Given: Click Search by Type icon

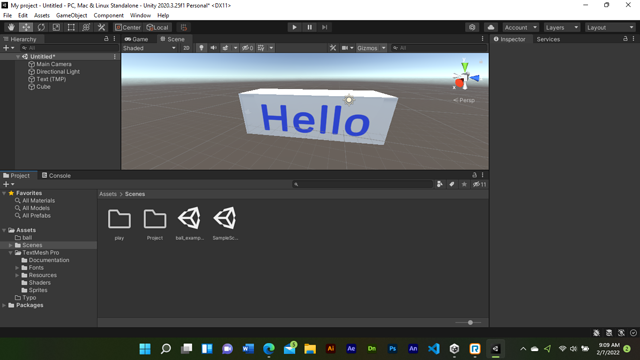Looking at the screenshot, I should coord(440,184).
